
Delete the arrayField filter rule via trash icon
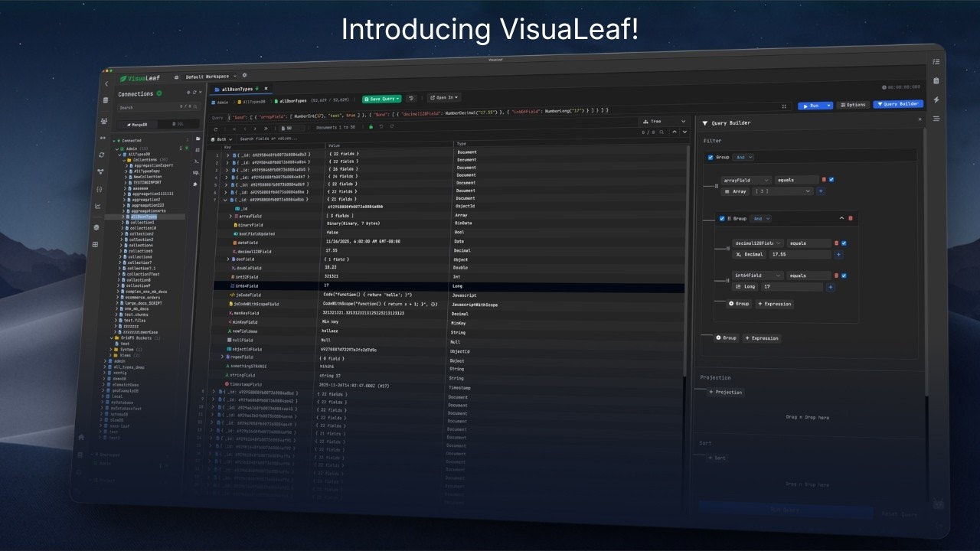tap(824, 180)
